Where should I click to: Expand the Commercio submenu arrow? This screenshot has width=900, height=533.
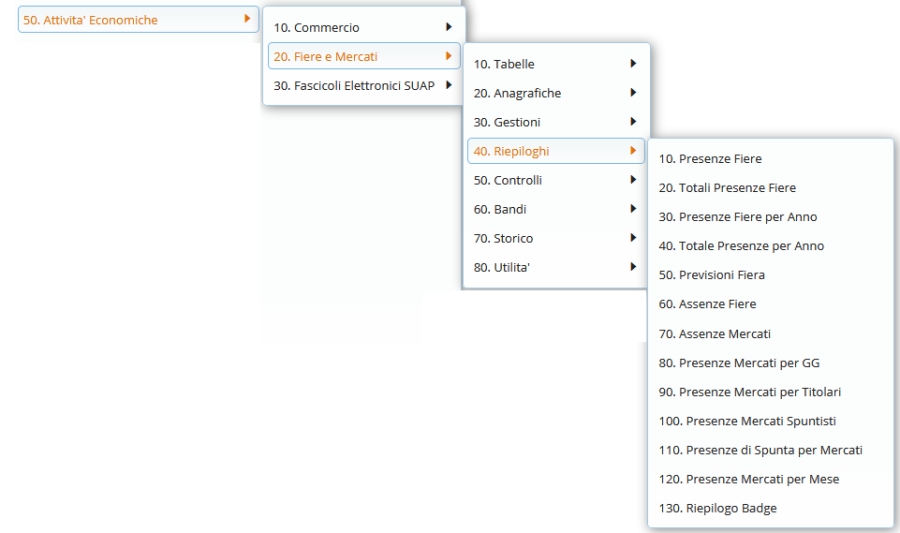point(449,27)
